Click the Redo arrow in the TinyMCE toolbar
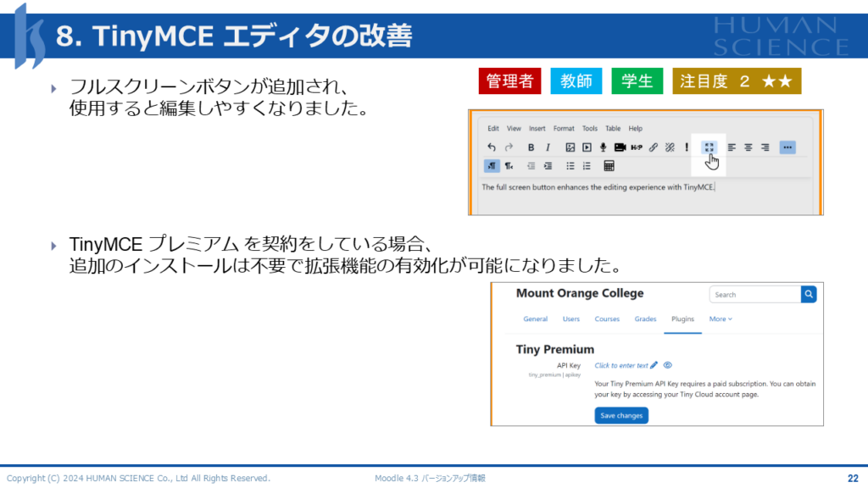This screenshot has height=488, width=868. 509,147
